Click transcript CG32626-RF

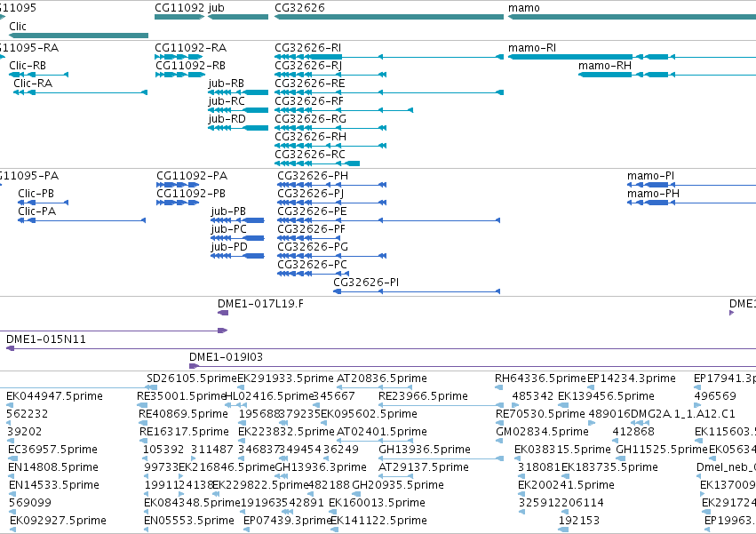344,110
